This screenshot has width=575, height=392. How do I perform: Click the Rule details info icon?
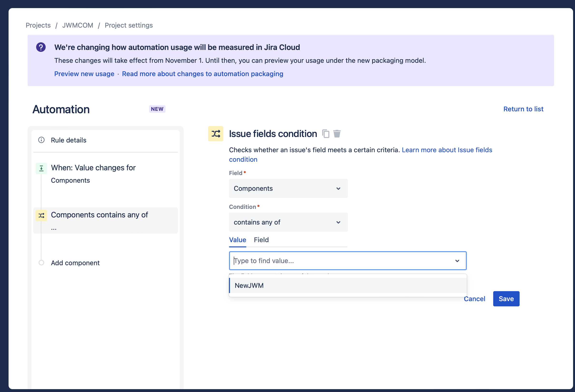(41, 140)
